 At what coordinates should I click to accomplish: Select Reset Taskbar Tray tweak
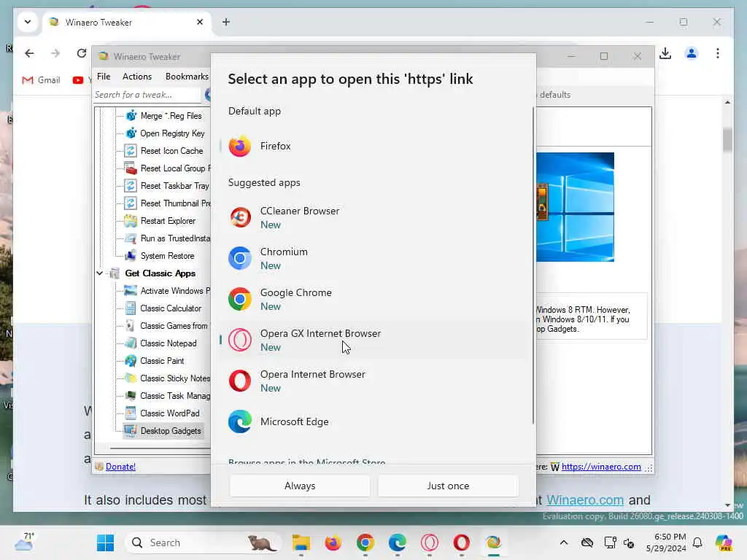pyautogui.click(x=174, y=186)
